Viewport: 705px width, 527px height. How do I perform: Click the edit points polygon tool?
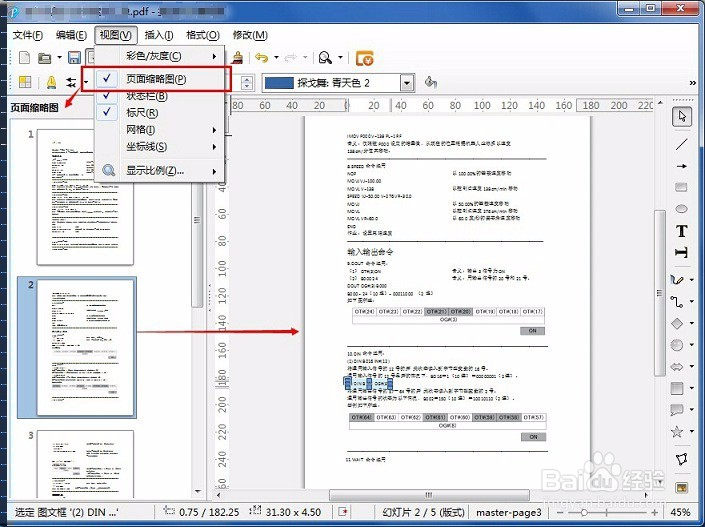click(x=682, y=459)
